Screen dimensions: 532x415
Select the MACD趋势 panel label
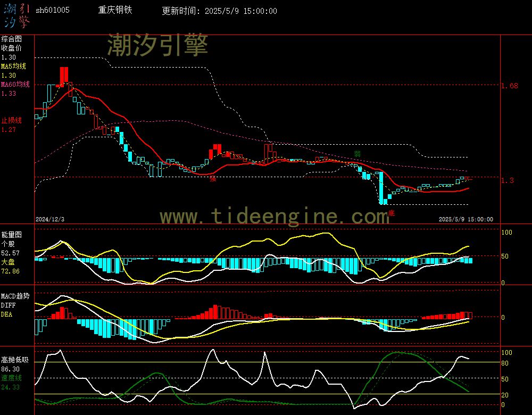point(15,296)
